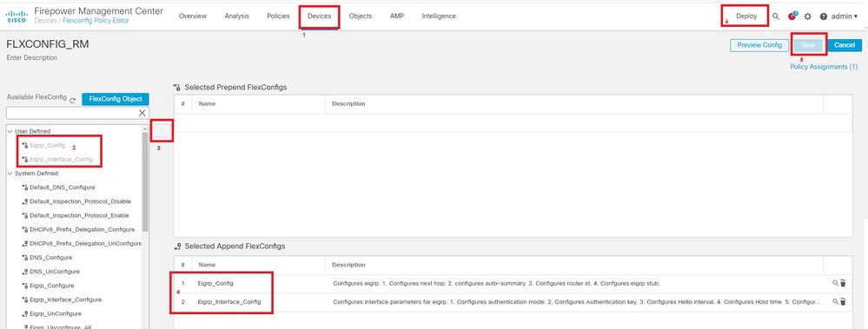
Task: Open the admin user dropdown
Action: (x=845, y=16)
